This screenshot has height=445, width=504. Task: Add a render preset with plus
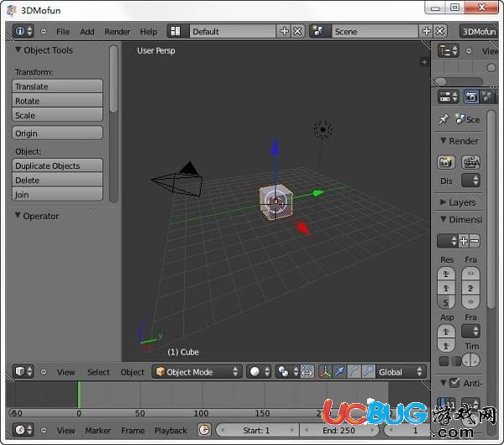(x=464, y=241)
